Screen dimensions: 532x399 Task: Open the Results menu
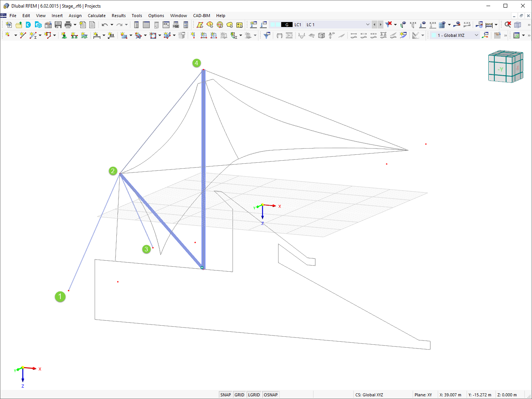pyautogui.click(x=119, y=16)
